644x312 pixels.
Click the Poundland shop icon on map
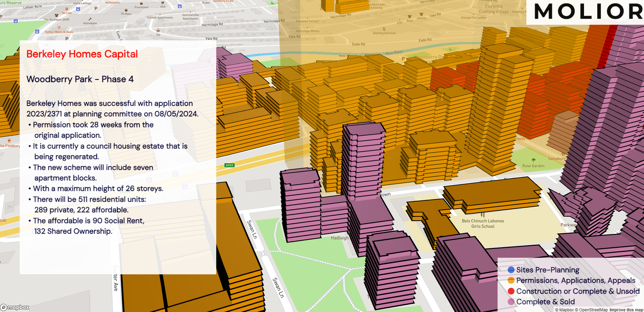click(141, 3)
